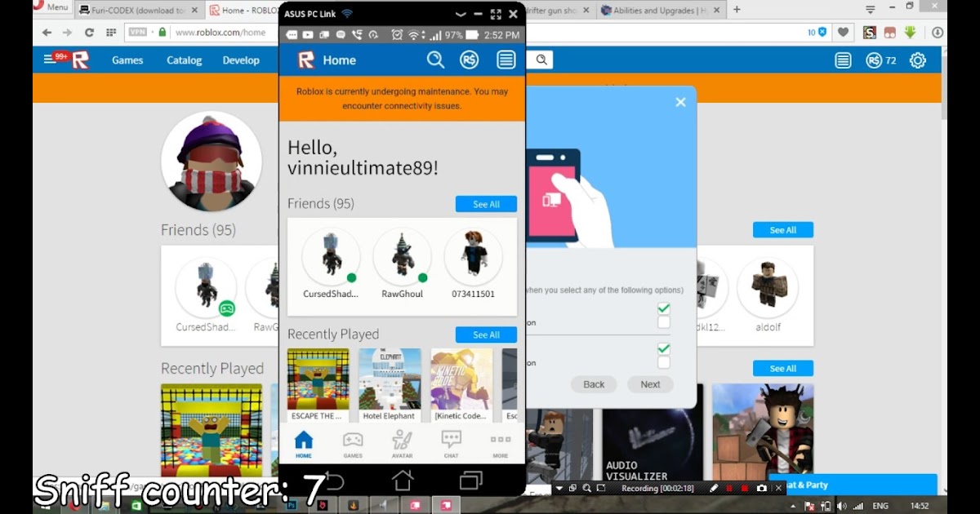Open a new browser tab

737,10
